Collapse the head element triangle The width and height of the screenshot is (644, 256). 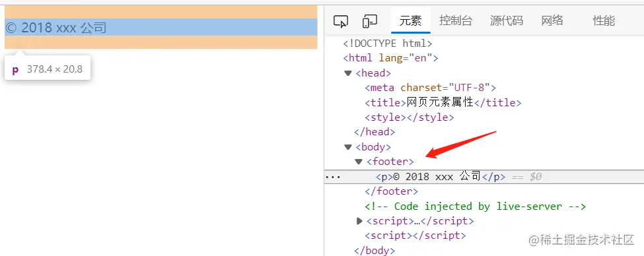[x=348, y=73]
